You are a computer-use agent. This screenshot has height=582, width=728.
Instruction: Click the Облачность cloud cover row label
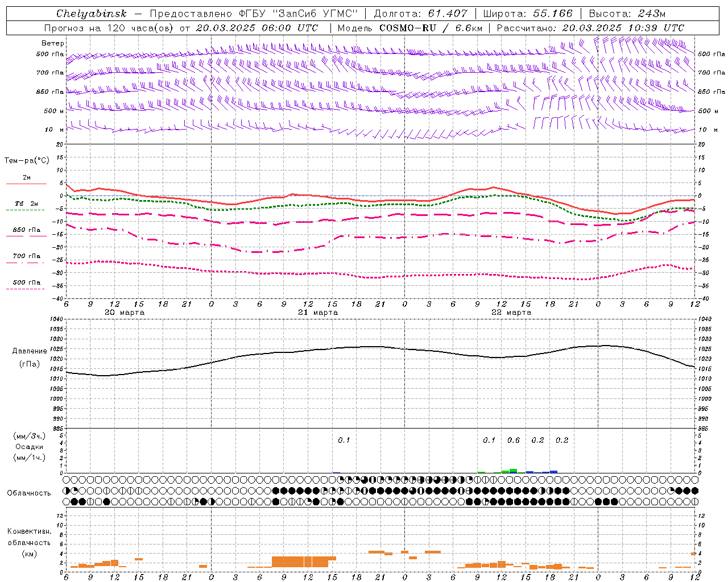pyautogui.click(x=29, y=493)
